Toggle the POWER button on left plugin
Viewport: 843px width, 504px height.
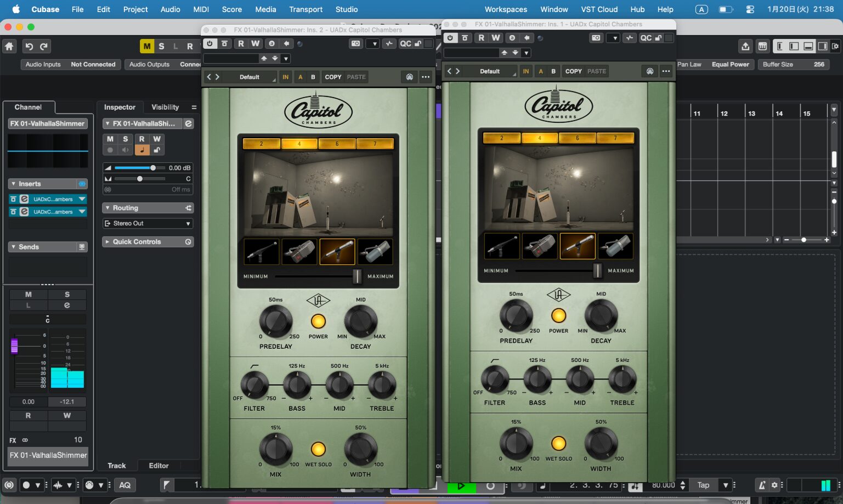tap(318, 321)
